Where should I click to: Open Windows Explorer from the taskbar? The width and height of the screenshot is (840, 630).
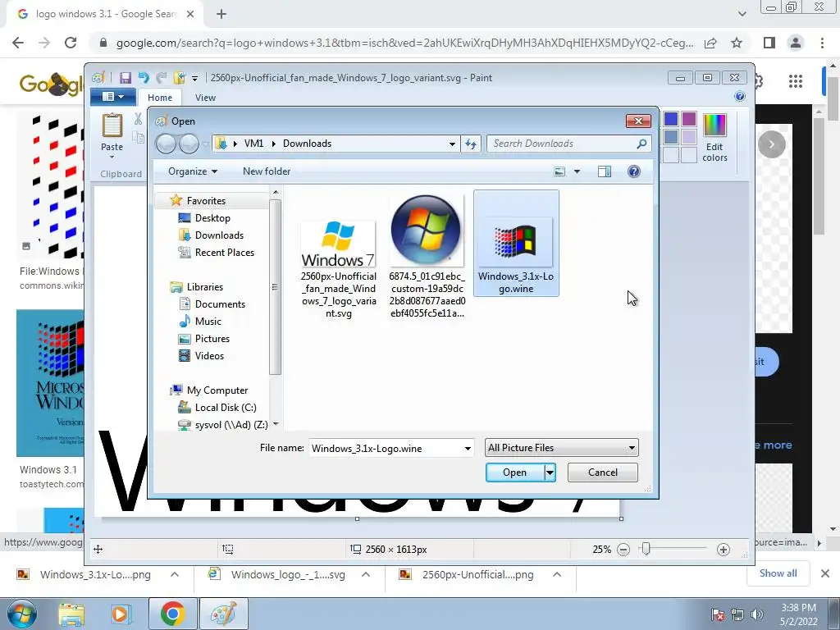(x=71, y=614)
